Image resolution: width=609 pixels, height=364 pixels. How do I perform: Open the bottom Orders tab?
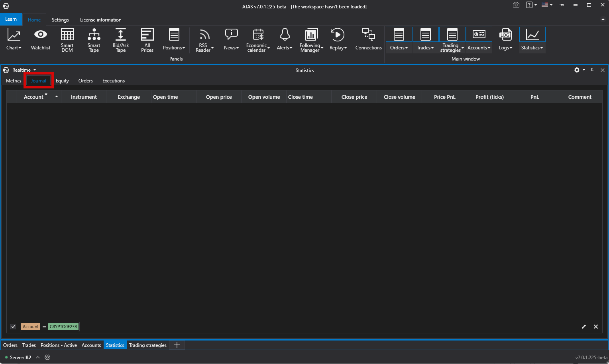10,345
